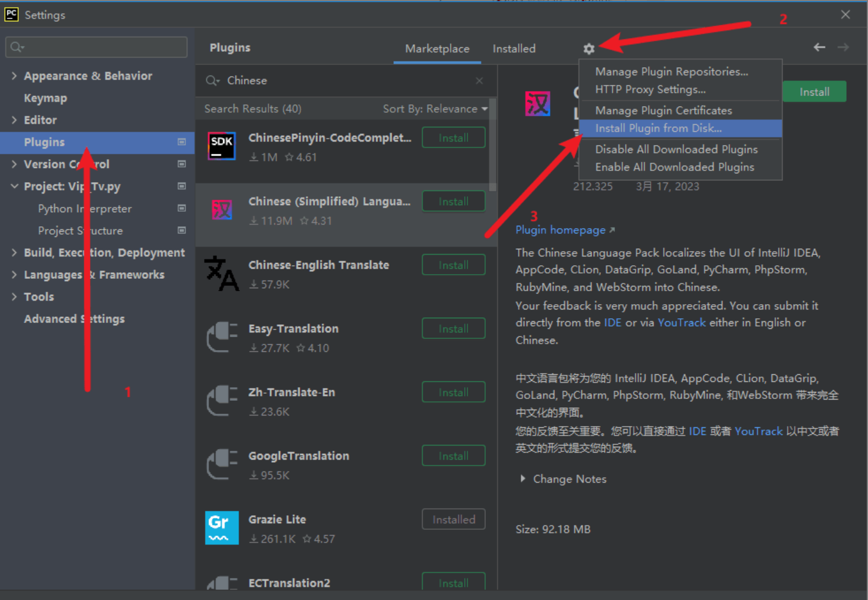Screen dimensions: 868x600
Task: Click the settings search field
Action: click(x=96, y=47)
